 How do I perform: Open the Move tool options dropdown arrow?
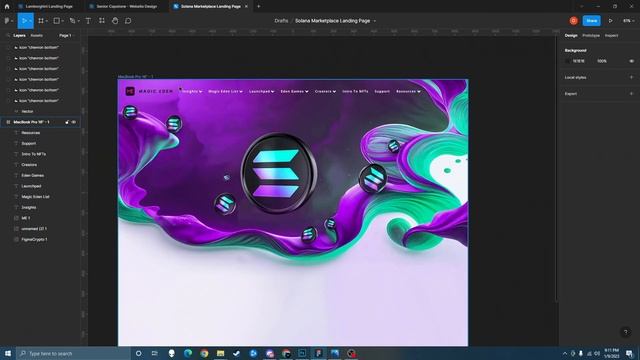(x=30, y=21)
